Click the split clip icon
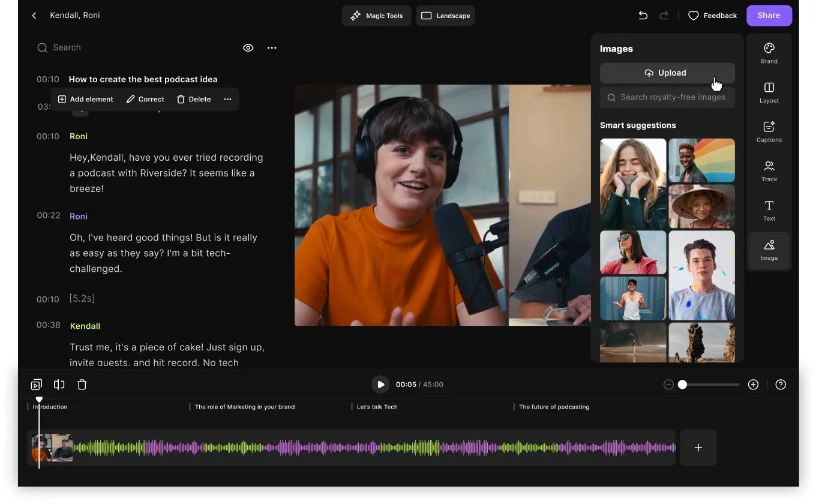Viewport: 816px width, 504px height. [x=59, y=385]
